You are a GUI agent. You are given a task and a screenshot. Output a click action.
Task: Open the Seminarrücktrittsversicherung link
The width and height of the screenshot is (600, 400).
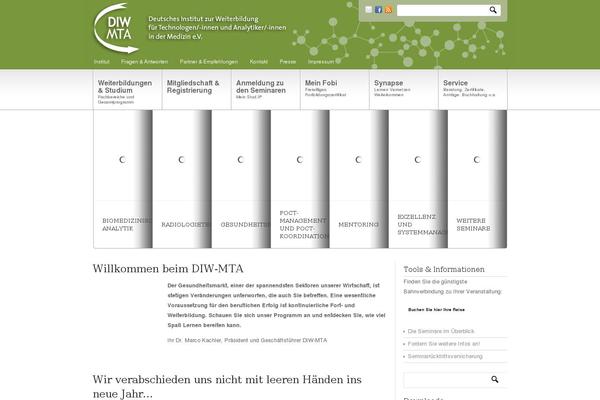tap(445, 356)
